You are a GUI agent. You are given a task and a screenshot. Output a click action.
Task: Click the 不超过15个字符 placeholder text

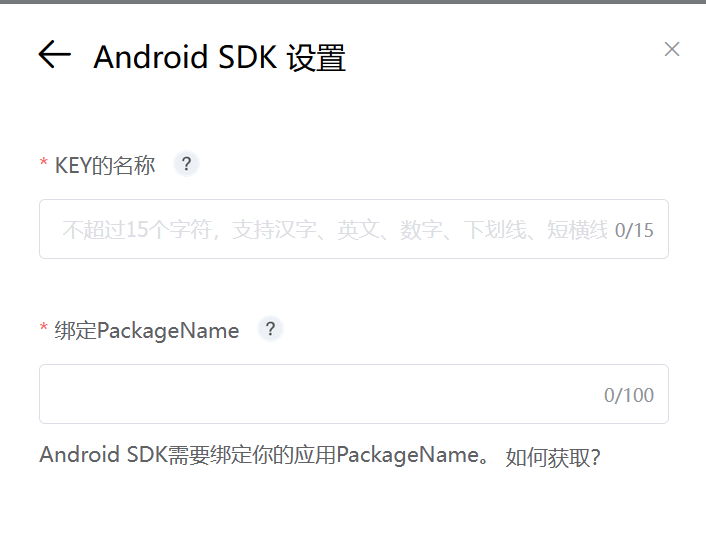(137, 230)
